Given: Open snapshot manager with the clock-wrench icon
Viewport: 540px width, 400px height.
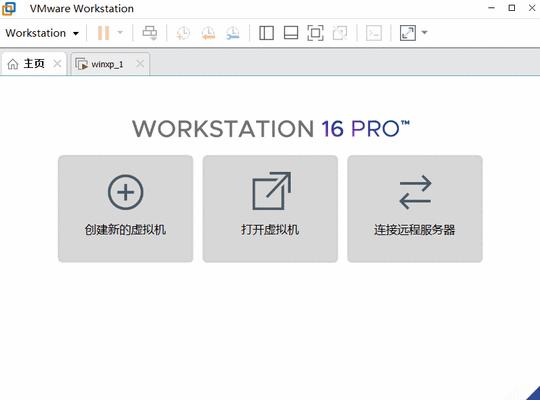Looking at the screenshot, I should click(x=233, y=33).
